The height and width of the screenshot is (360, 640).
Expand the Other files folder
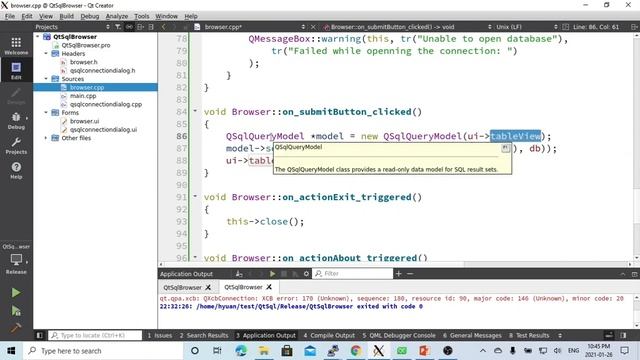click(46, 138)
